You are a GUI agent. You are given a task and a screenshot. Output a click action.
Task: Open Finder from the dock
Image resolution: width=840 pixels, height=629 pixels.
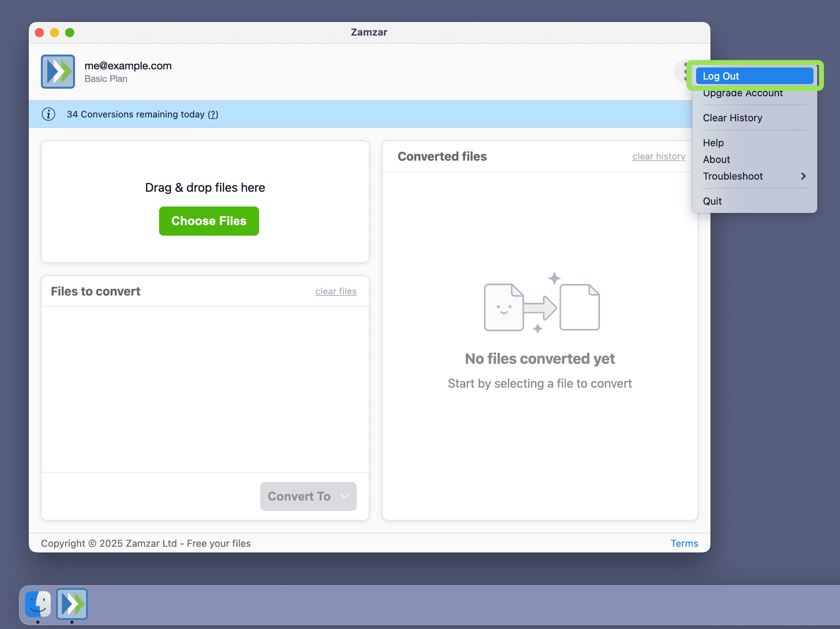coord(37,604)
